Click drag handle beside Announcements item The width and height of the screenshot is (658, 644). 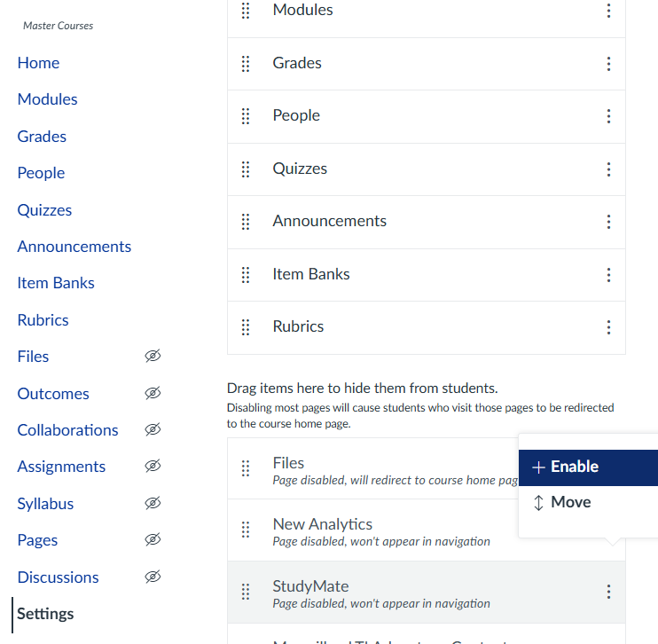[246, 222]
